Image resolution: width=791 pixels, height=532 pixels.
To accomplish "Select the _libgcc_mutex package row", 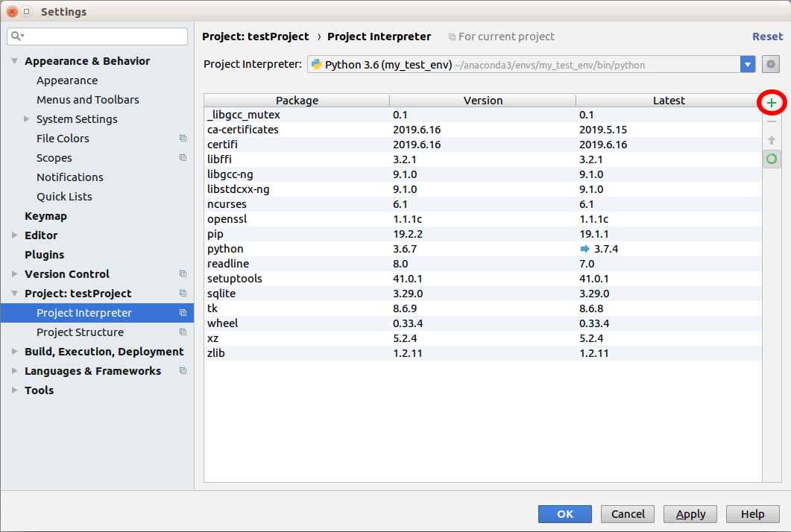I will (483, 115).
